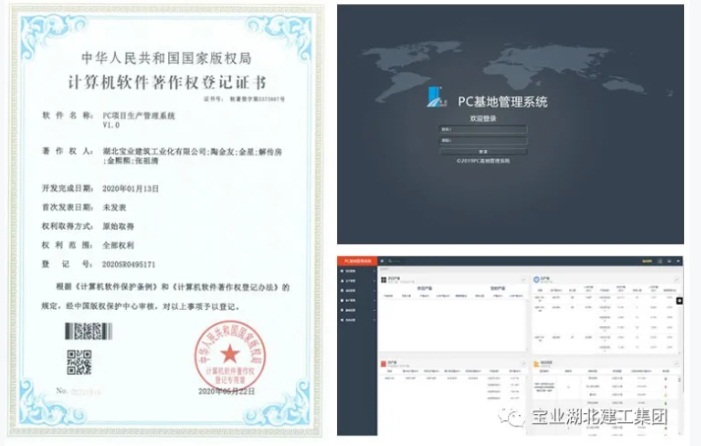Click the 原始取得 acquisition value
The width and height of the screenshot is (701, 446).
pos(118,226)
